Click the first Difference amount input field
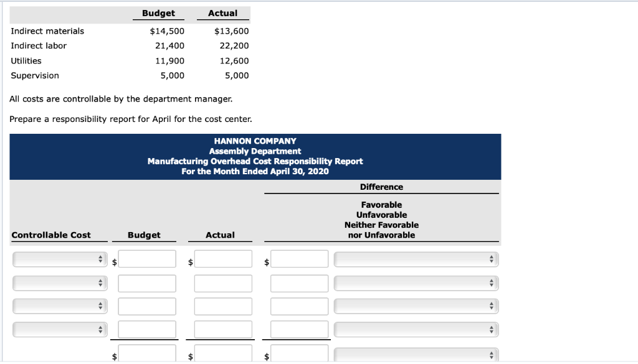Screen dimensions: 638x364 tap(299, 259)
